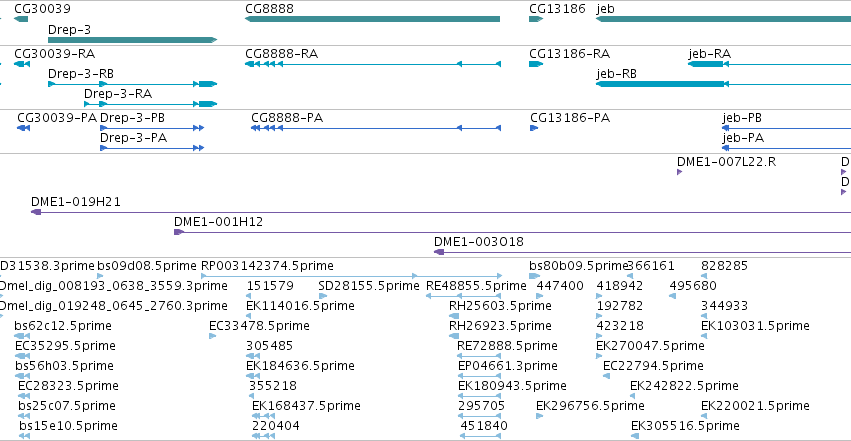Click the DME1-003O18 clone end marker
The width and height of the screenshot is (851, 441).
point(439,252)
